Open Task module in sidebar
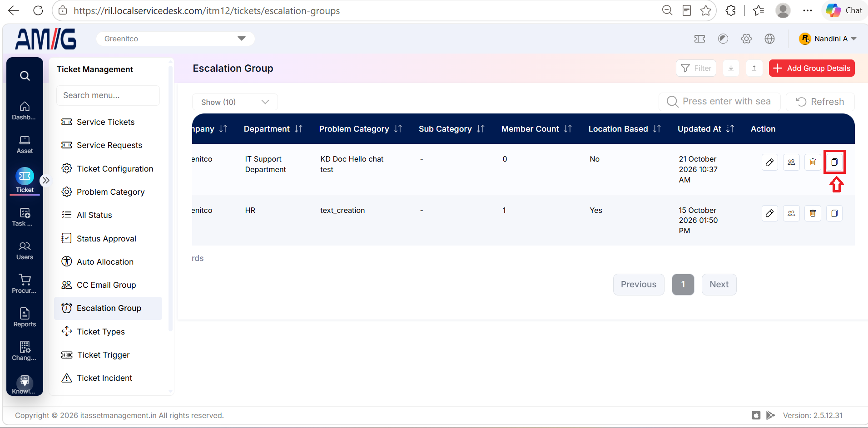This screenshot has width=868, height=428. (25, 217)
